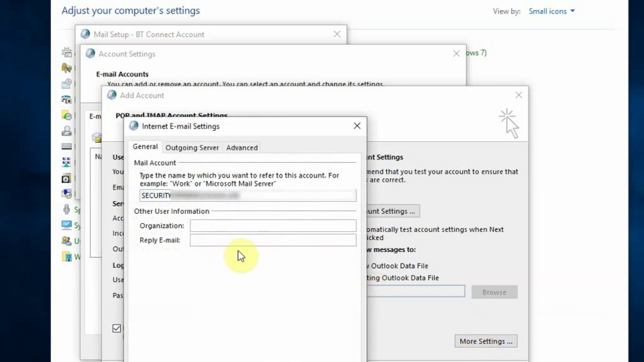Click the 'E-mail Accounts' heading in Account Settings
Image resolution: width=644 pixels, height=362 pixels.
click(x=122, y=74)
